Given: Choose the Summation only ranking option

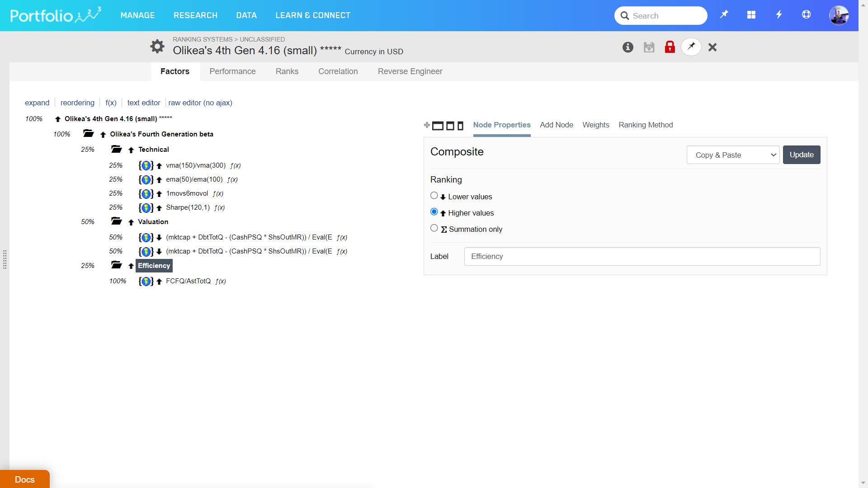Looking at the screenshot, I should click(x=434, y=228).
